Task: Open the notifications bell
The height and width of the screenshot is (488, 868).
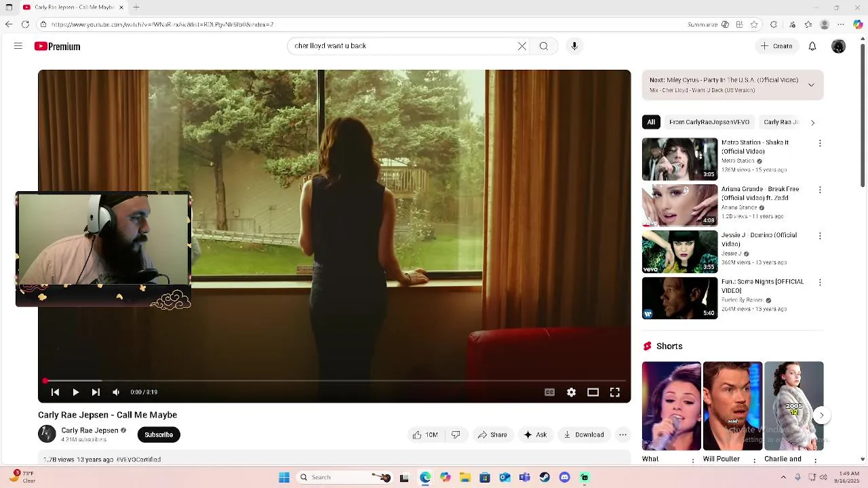Action: (812, 46)
